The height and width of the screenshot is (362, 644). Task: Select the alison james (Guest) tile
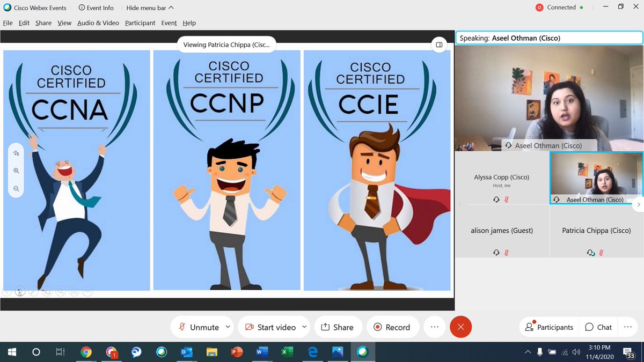(x=502, y=231)
